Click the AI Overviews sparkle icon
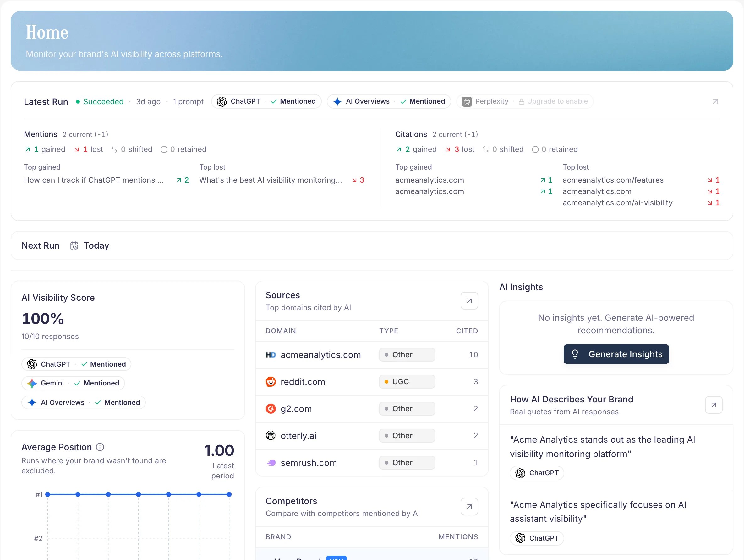 tap(338, 101)
